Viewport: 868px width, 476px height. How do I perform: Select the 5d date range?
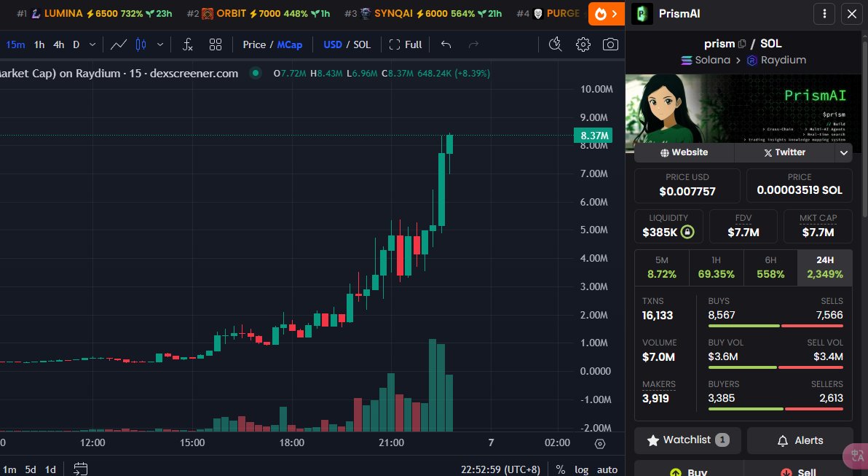pos(31,469)
